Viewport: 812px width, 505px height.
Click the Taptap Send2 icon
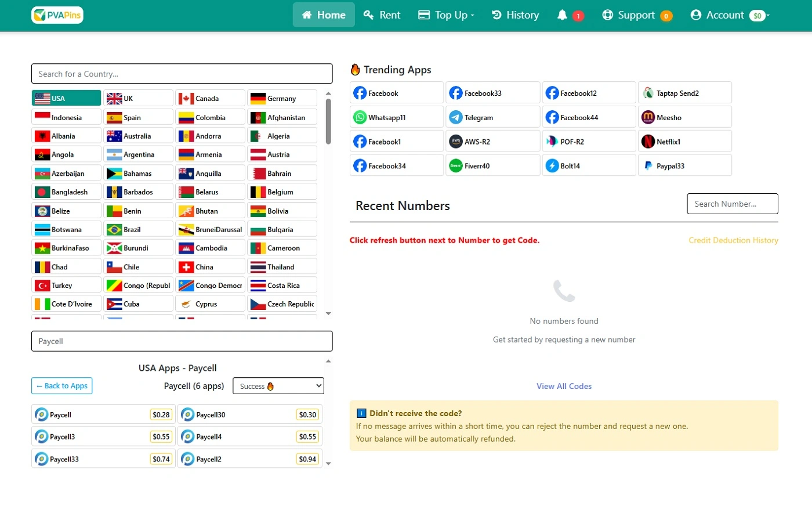pyautogui.click(x=648, y=93)
